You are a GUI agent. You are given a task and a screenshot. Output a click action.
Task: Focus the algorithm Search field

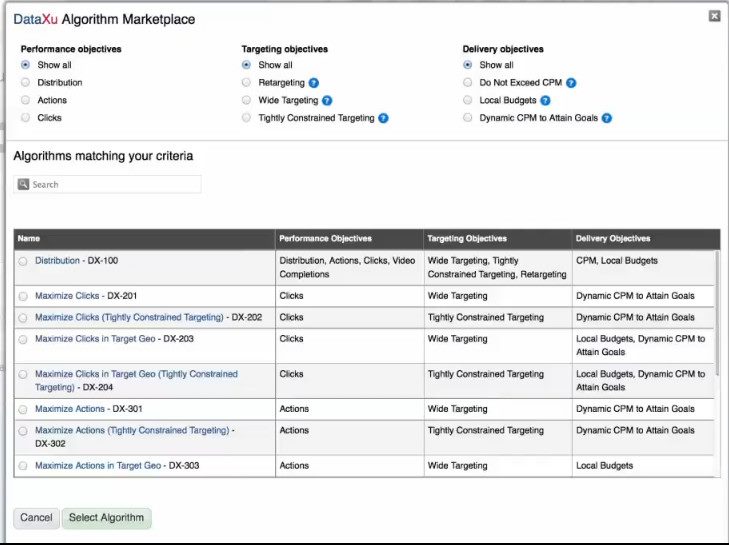tap(107, 184)
